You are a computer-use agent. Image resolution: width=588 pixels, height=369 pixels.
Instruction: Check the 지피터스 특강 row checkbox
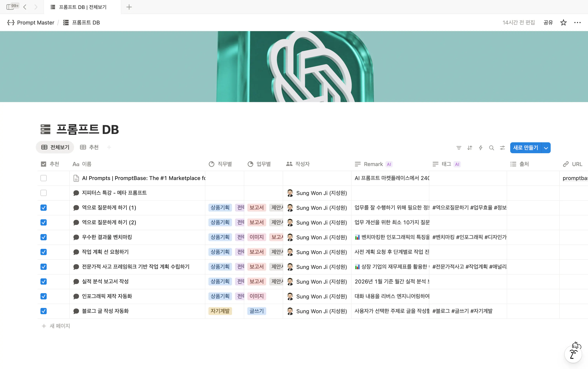43,192
